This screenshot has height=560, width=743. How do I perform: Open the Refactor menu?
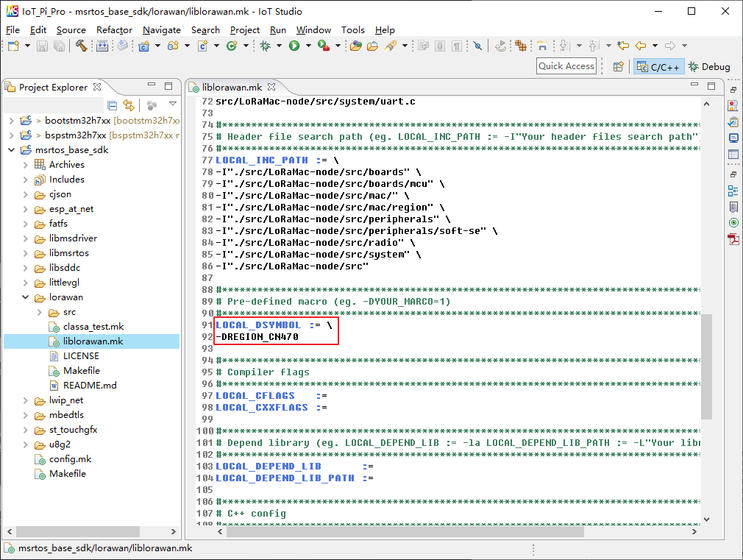point(115,30)
